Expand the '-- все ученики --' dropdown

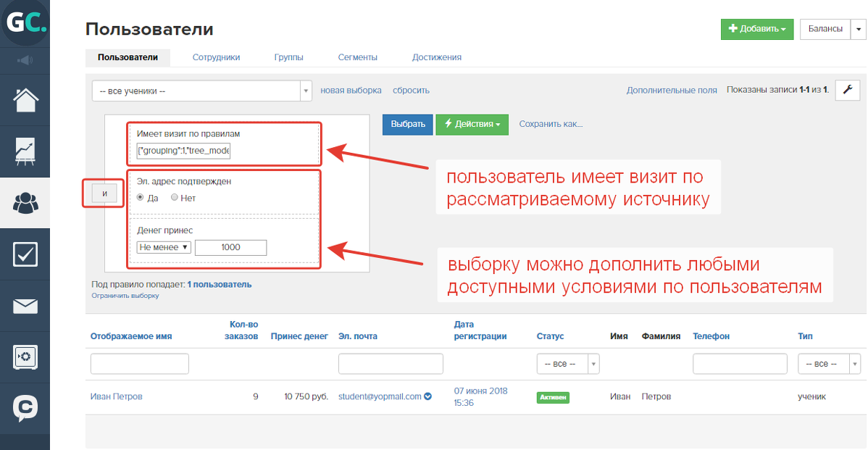coord(202,91)
